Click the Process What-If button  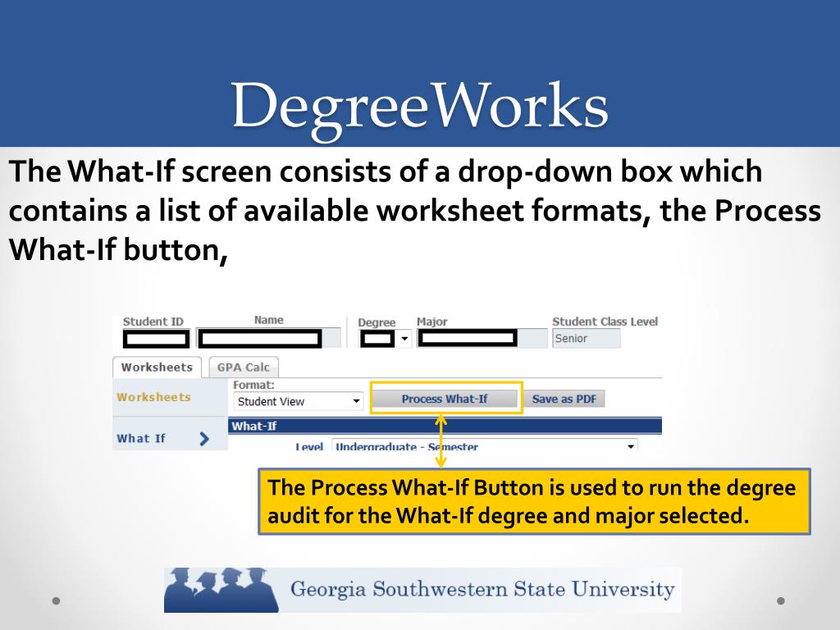[x=445, y=399]
